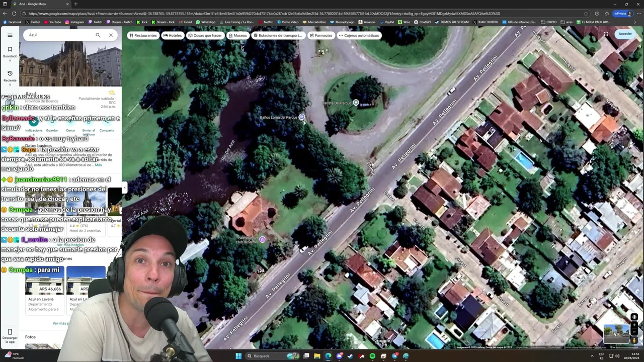Open File Explorer from taskbar

pos(317,356)
